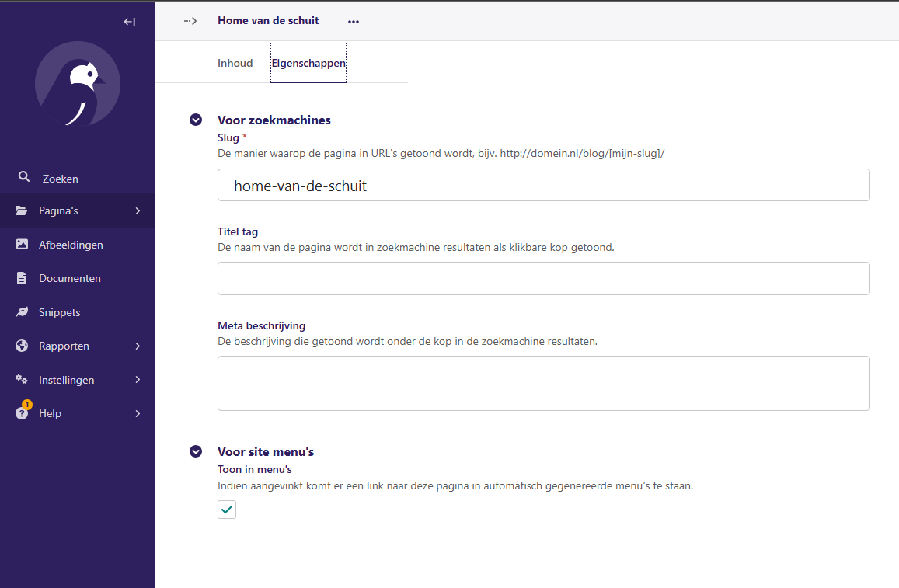Open Rapporten via the globe icon
Screen dimensions: 899x588
[23, 345]
